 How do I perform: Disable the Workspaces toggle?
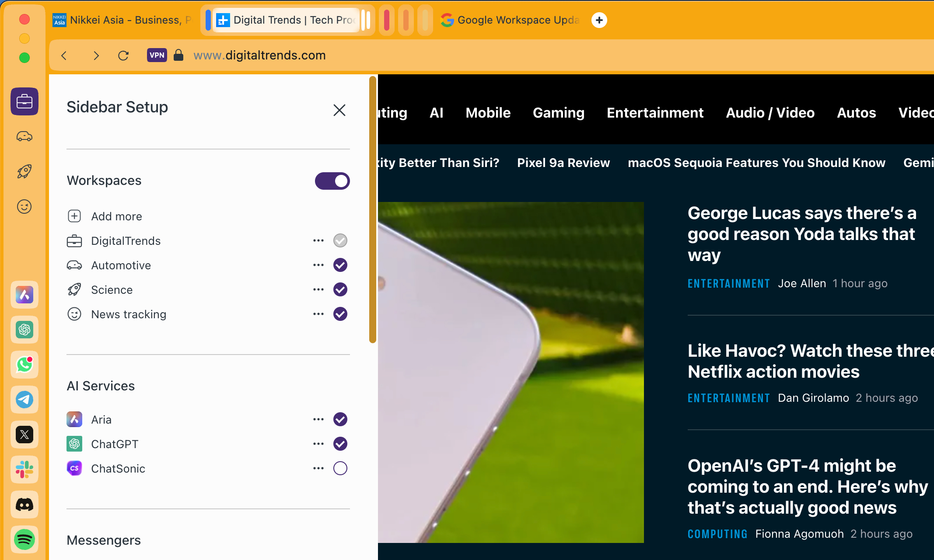coord(332,181)
